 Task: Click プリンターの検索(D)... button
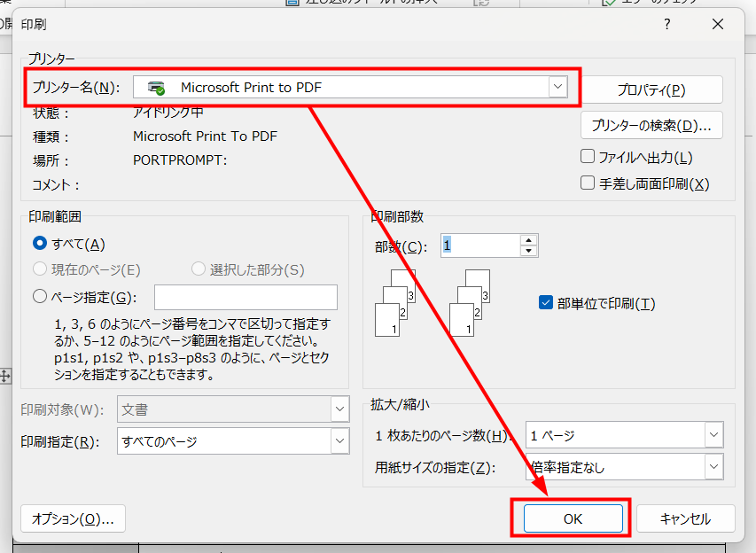tap(651, 125)
